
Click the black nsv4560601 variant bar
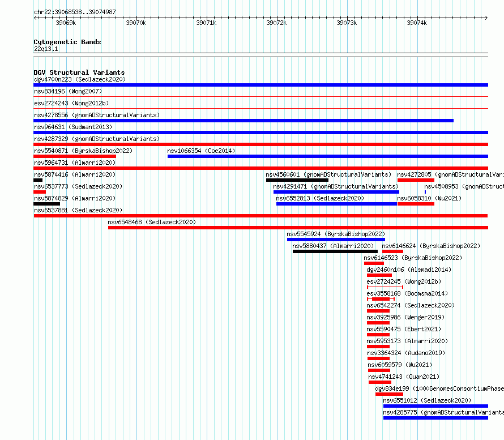click(x=297, y=180)
